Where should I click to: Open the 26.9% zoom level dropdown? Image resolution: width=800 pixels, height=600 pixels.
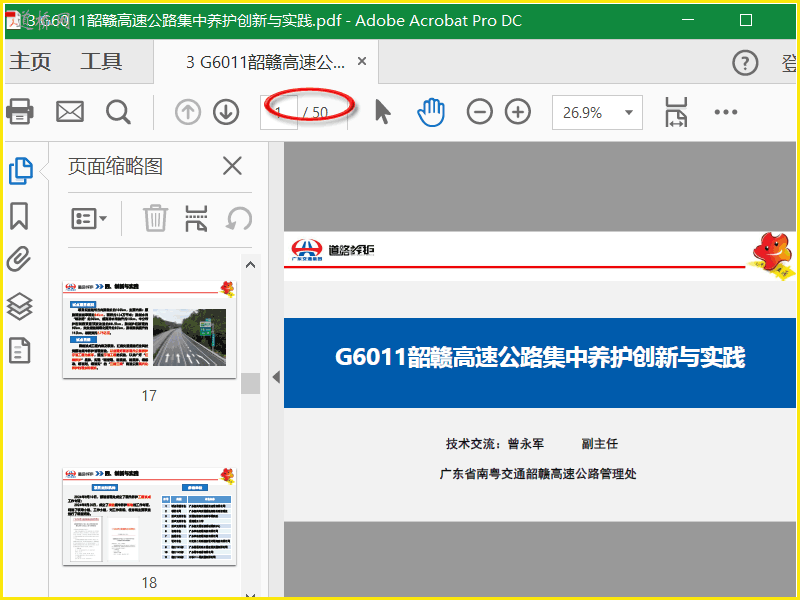pyautogui.click(x=597, y=112)
